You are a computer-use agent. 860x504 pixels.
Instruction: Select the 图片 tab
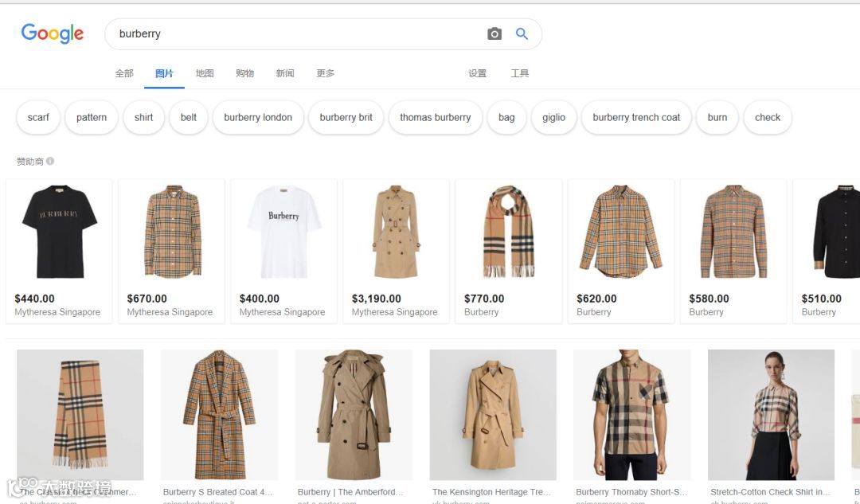pos(164,73)
